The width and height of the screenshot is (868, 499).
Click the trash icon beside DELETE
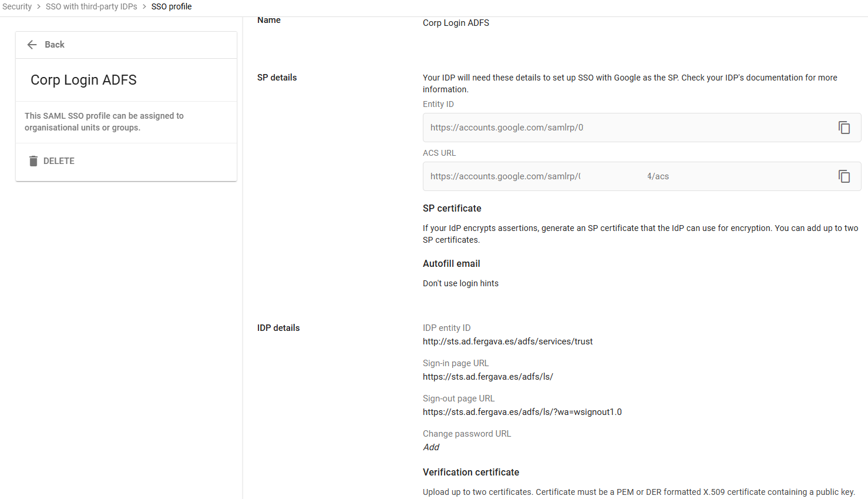pos(33,160)
